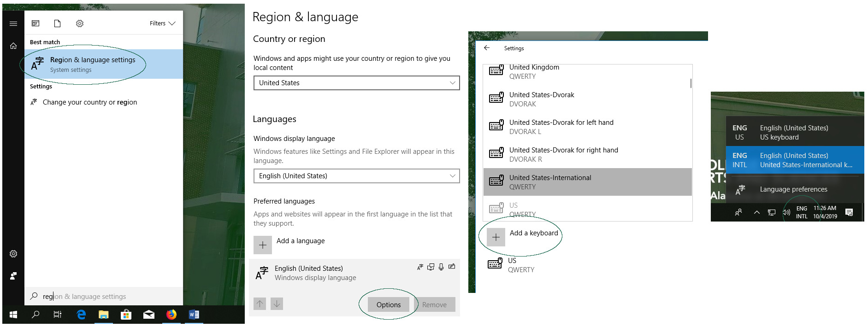Click the Remove button
Screen dimensions: 868x327
434,304
